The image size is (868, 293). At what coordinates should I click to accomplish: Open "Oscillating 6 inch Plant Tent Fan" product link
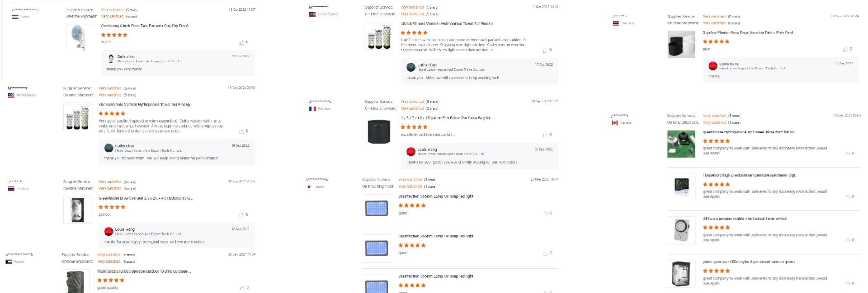[x=145, y=26]
